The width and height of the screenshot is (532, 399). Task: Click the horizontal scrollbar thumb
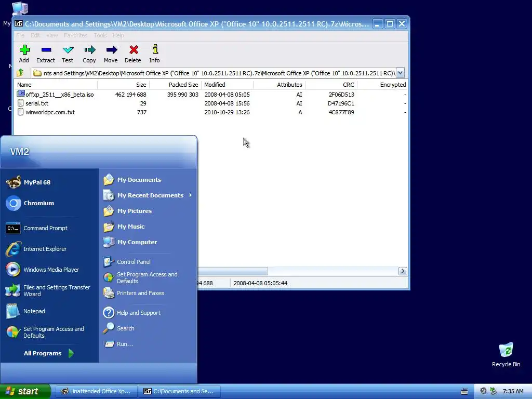point(233,271)
